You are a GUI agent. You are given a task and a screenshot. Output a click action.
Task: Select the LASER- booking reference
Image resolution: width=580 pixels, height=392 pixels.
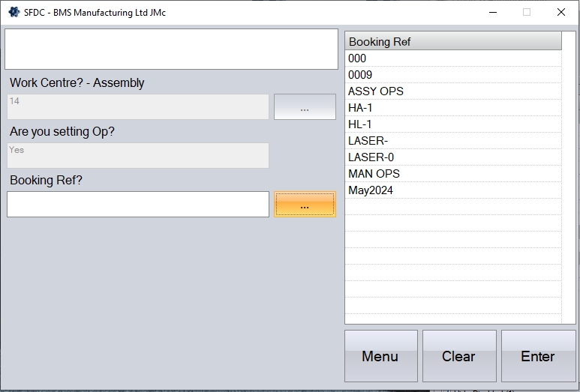(x=453, y=141)
